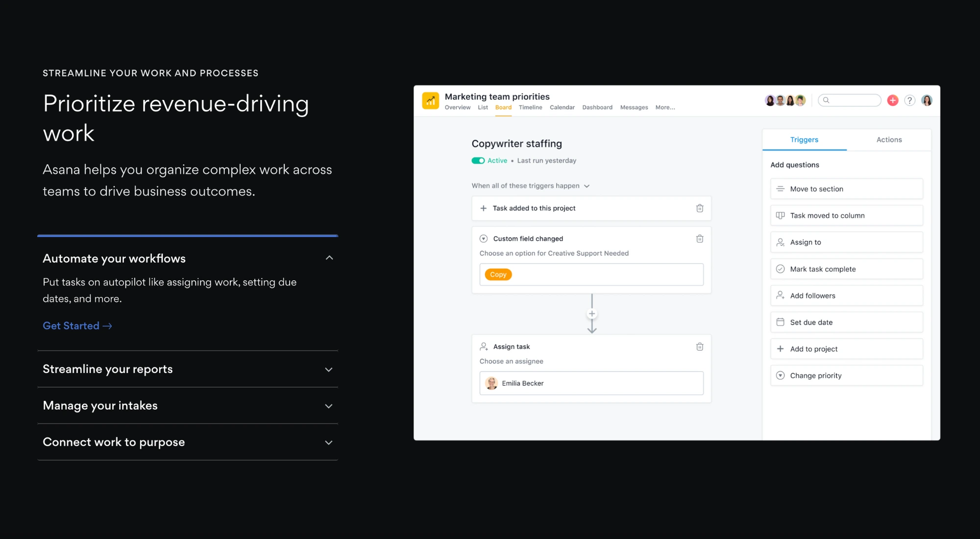Click the Task moved to column icon
Image resolution: width=980 pixels, height=539 pixels.
[x=780, y=215]
